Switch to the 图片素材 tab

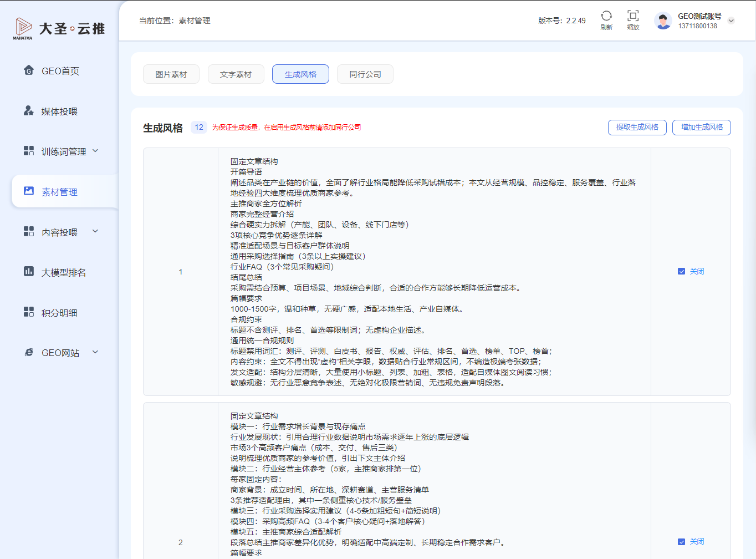(x=171, y=74)
